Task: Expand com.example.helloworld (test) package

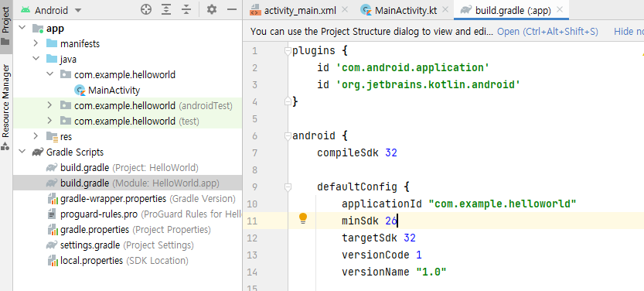Action: click(x=49, y=121)
